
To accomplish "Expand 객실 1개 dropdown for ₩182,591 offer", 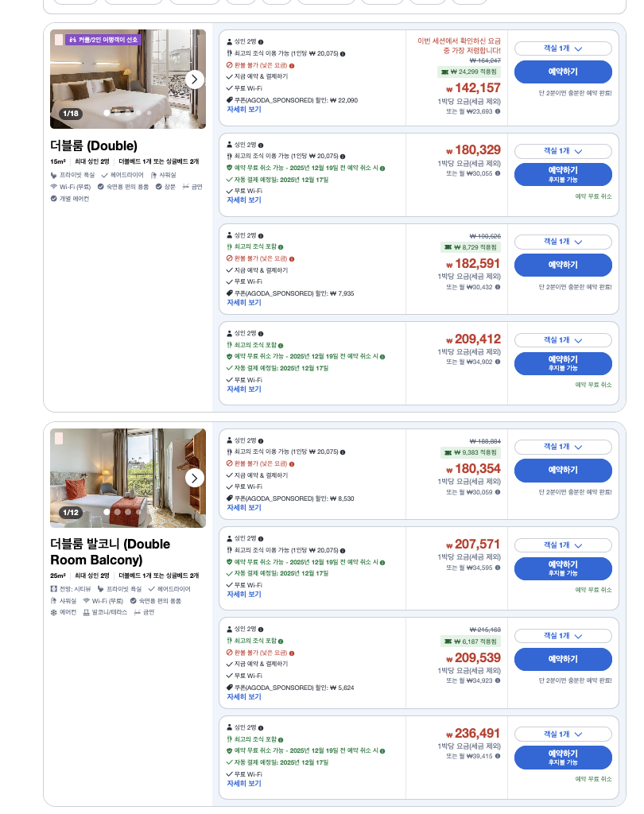I will tap(563, 242).
